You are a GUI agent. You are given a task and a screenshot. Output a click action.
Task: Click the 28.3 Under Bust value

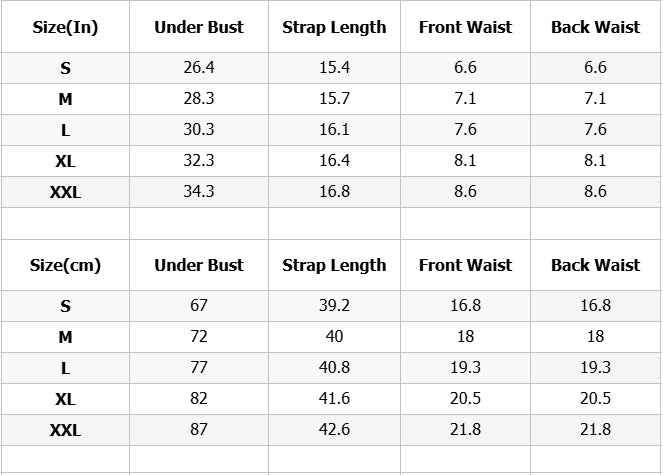[x=199, y=98]
